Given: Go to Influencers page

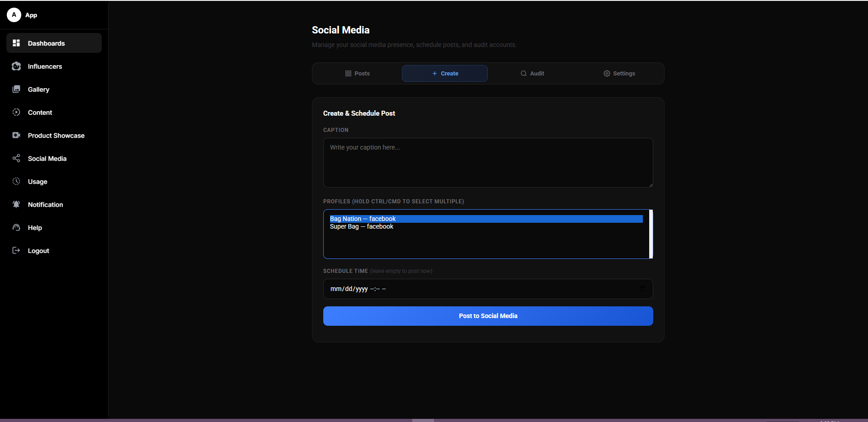Looking at the screenshot, I should click(x=54, y=66).
